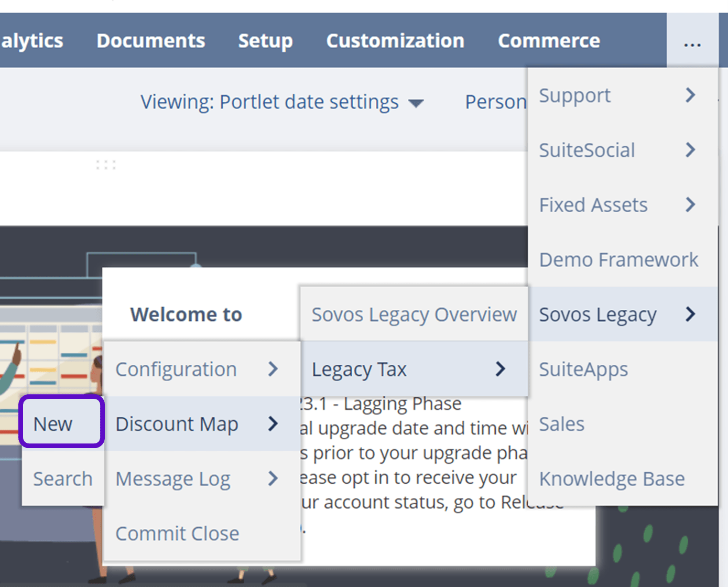Click the SuiteSocial chevron icon
This screenshot has height=587, width=728.
coord(691,150)
